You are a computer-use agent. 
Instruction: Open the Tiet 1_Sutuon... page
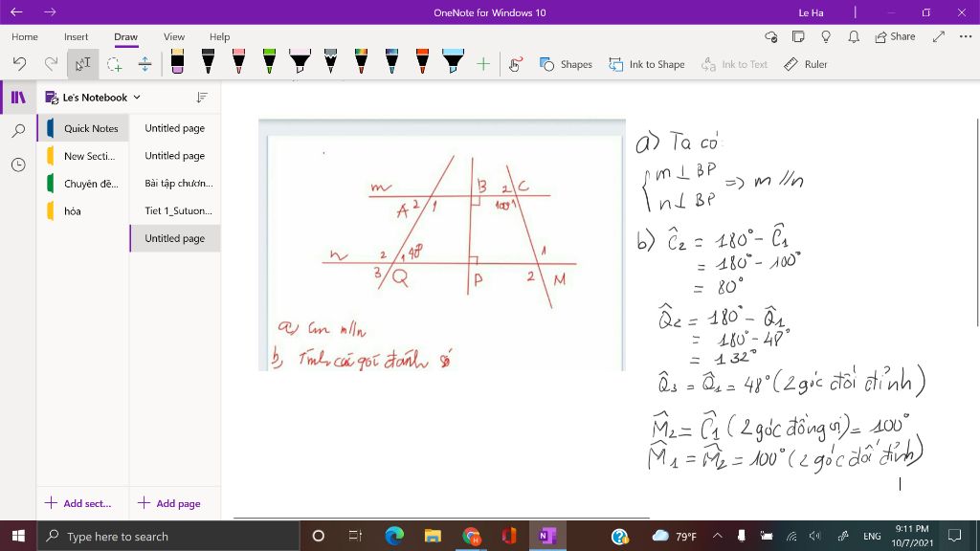[x=175, y=210]
